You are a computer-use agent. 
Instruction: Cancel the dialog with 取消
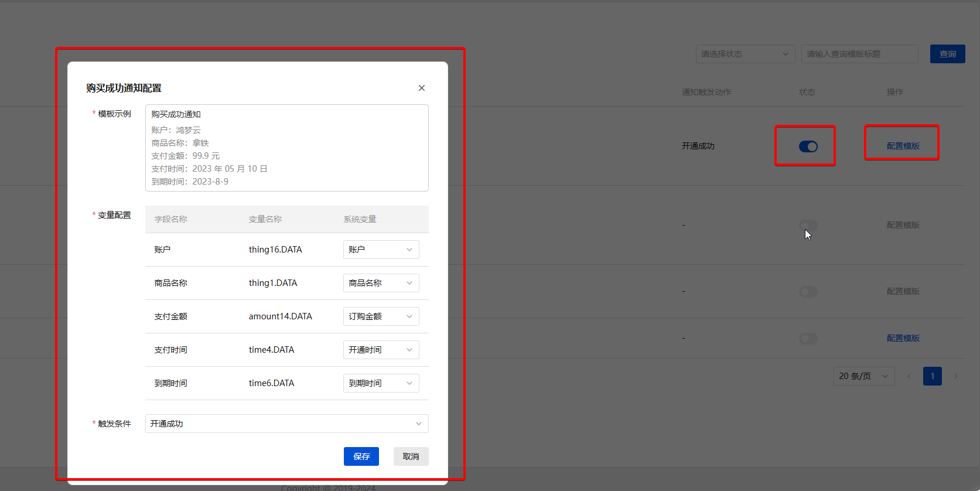(x=411, y=456)
